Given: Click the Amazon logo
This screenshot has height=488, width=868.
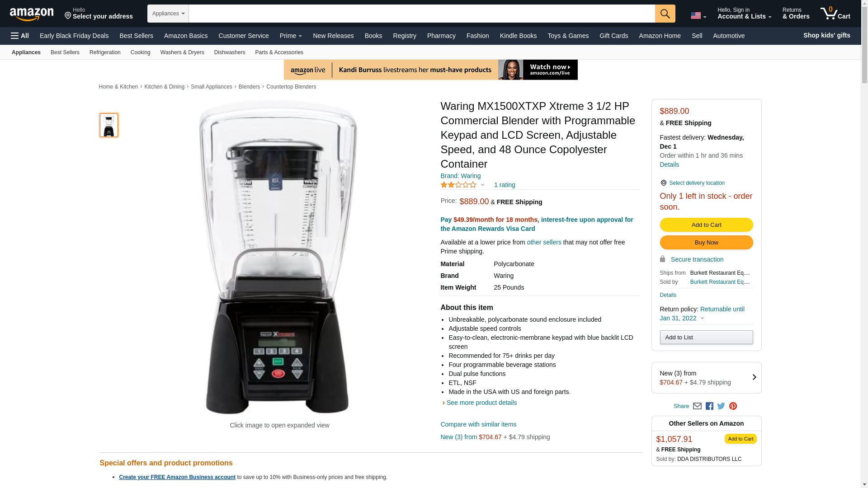Looking at the screenshot, I should [32, 14].
